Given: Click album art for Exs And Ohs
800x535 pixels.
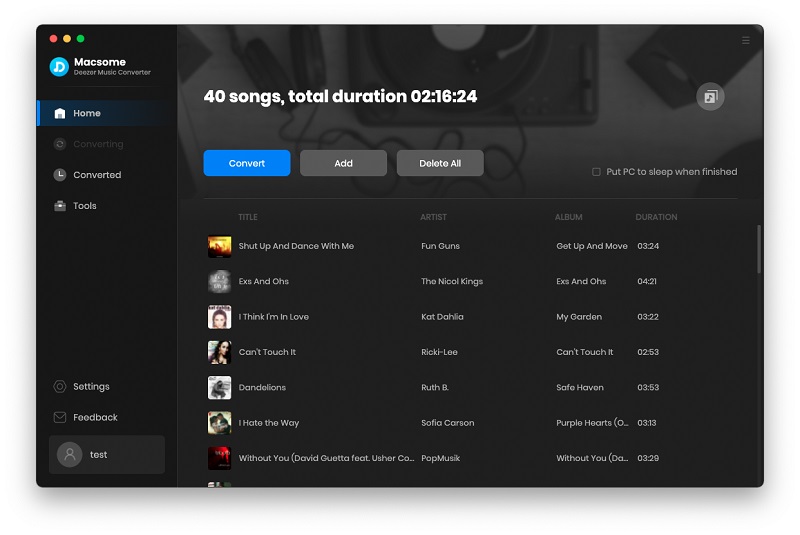Looking at the screenshot, I should click(x=219, y=282).
